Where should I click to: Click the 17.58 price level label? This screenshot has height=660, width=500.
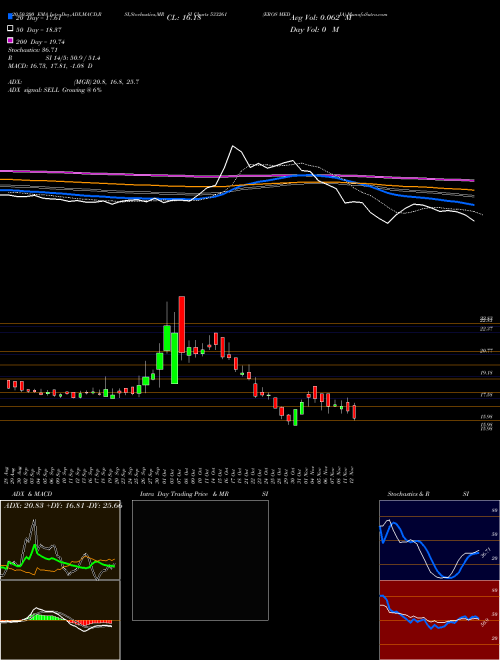(x=486, y=395)
